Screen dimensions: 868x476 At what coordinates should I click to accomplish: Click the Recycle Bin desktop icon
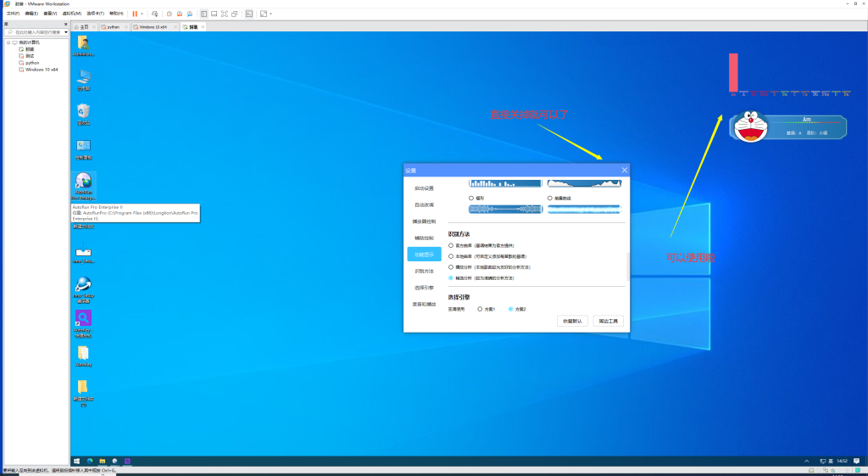pyautogui.click(x=84, y=115)
